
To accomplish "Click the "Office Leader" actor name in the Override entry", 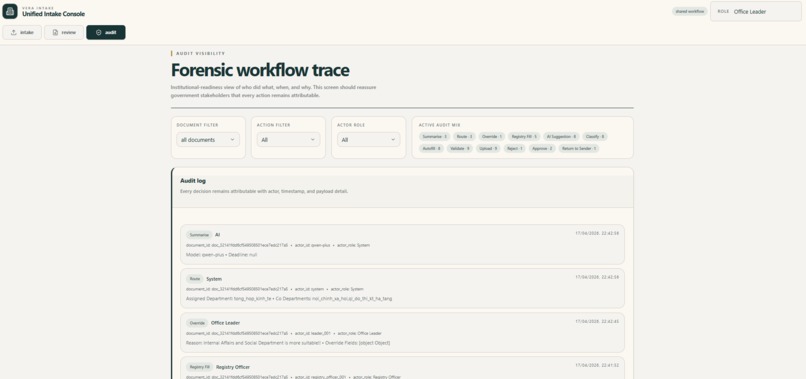I will pyautogui.click(x=226, y=323).
